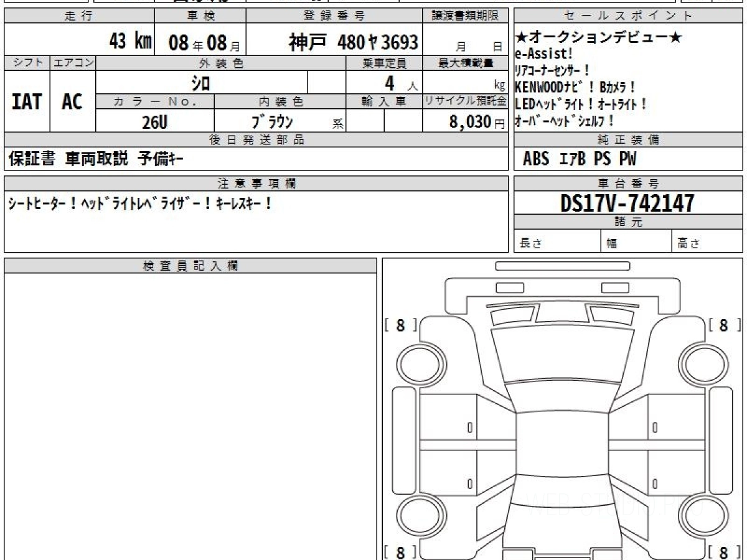This screenshot has width=747, height=560.
Task: Click the 輸入車 header cell
Action: [384, 101]
